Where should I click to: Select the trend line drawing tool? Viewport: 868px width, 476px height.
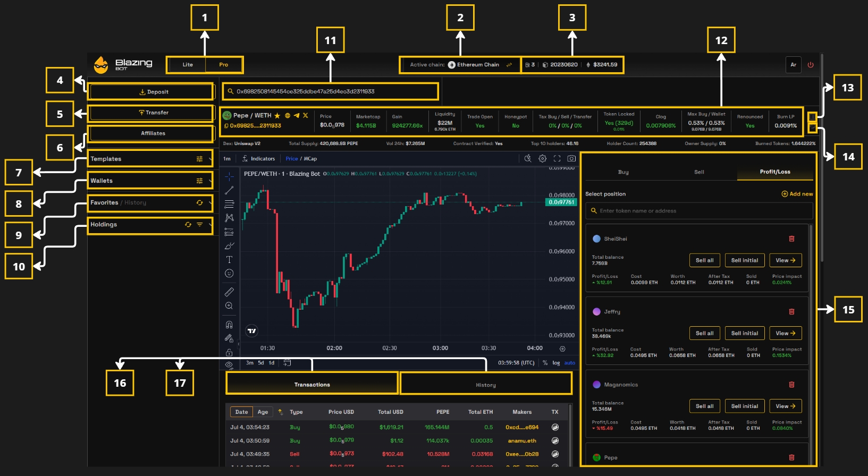click(229, 190)
